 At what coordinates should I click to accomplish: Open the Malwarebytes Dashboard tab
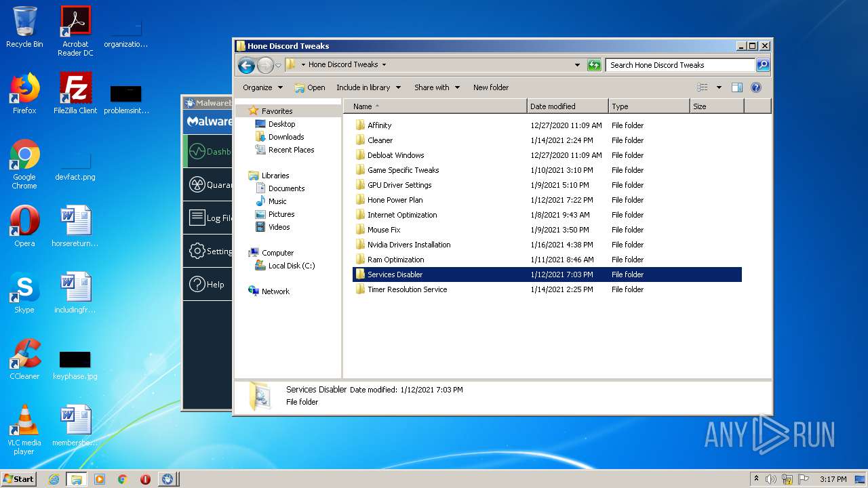click(x=208, y=152)
